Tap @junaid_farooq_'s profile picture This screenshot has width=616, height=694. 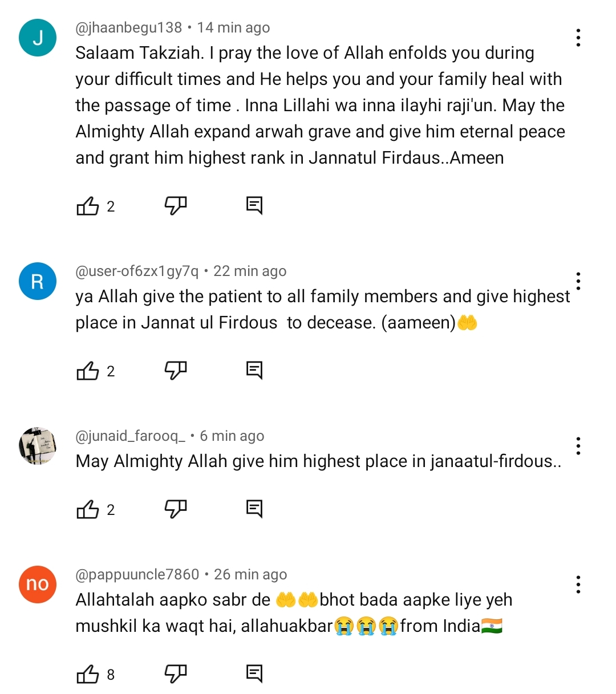click(38, 445)
